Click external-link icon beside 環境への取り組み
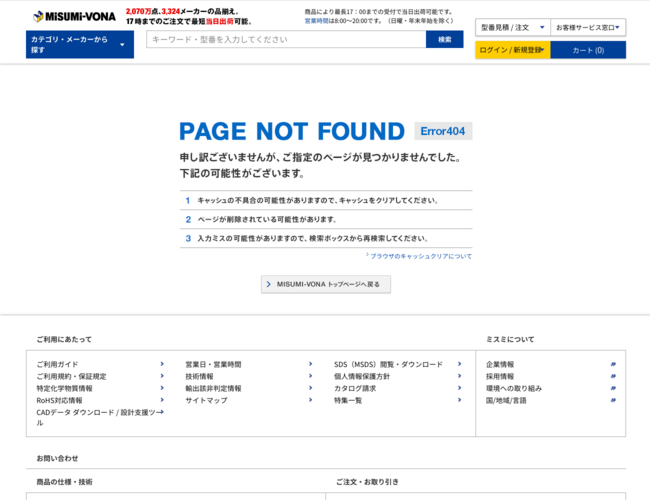This screenshot has height=500, width=650. tap(613, 388)
